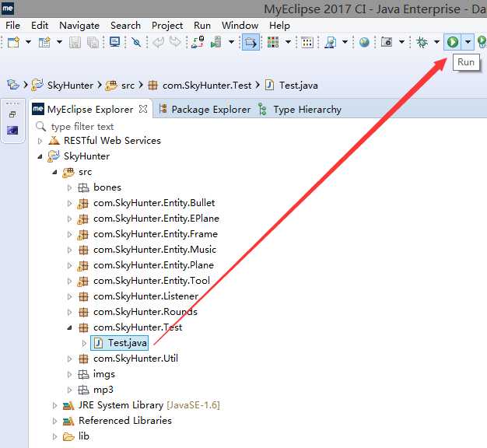The height and width of the screenshot is (448, 487).
Task: Collapse the SkyHunter project node
Action: [x=40, y=157]
